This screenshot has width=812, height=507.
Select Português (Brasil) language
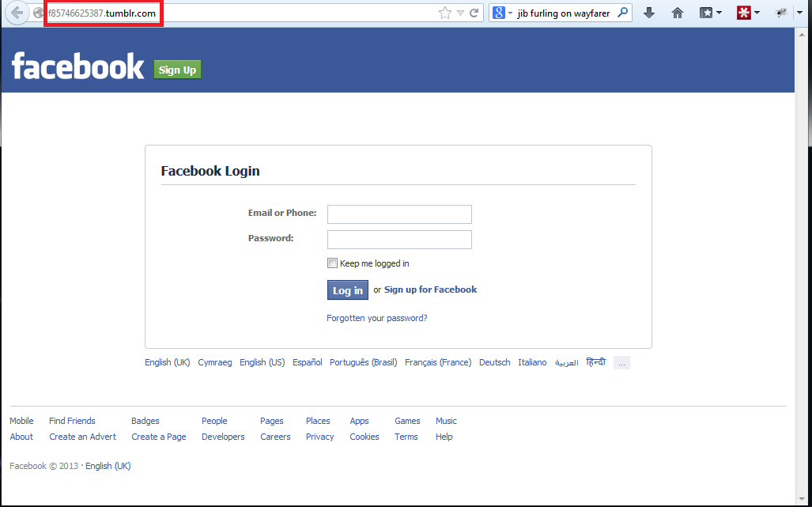364,362
